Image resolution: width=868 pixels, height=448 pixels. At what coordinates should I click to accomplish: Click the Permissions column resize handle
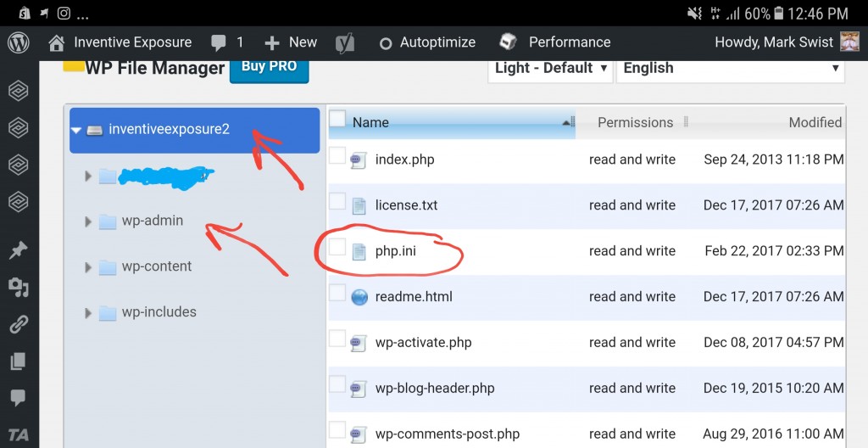click(686, 122)
